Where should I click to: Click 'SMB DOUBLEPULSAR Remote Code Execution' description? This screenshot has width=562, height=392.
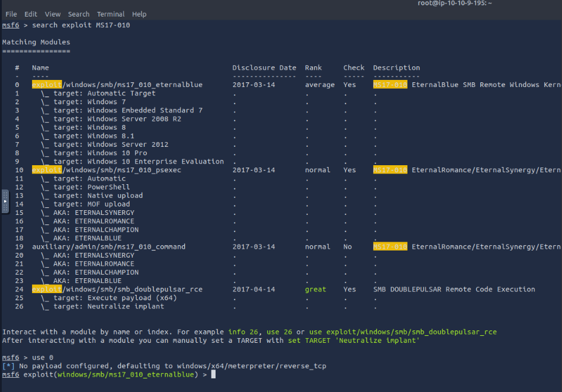[x=454, y=290]
